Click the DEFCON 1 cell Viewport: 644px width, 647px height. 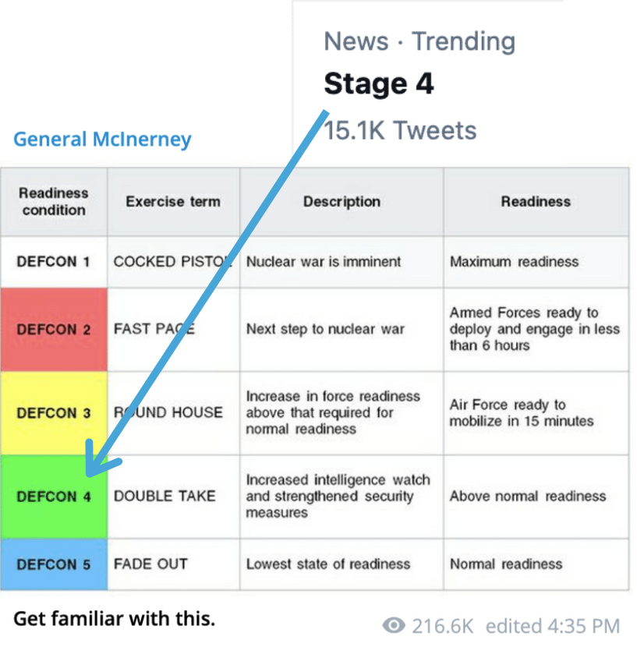click(x=54, y=262)
